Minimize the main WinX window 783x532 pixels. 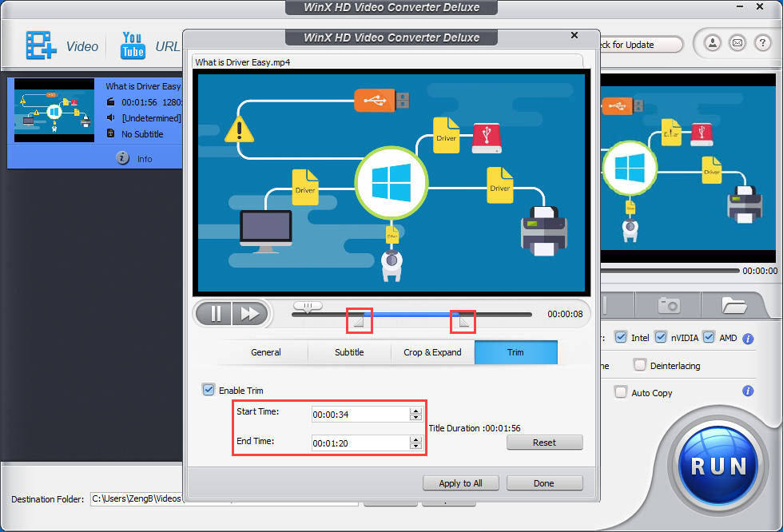(x=740, y=7)
